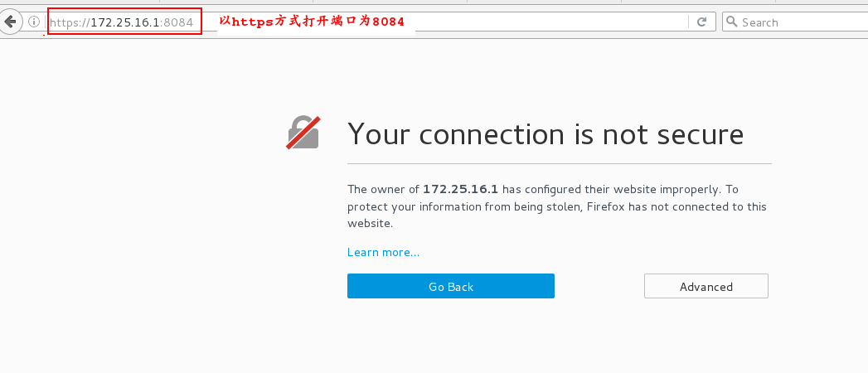Click the sentence ending "connected to this website."

coord(556,215)
